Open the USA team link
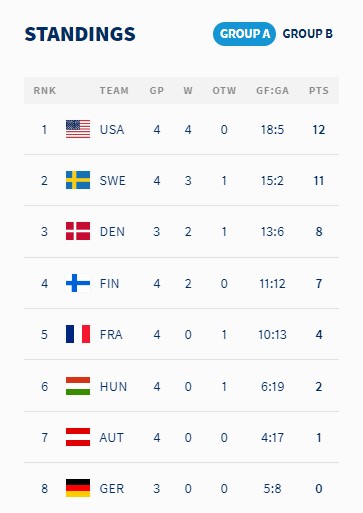 click(112, 129)
